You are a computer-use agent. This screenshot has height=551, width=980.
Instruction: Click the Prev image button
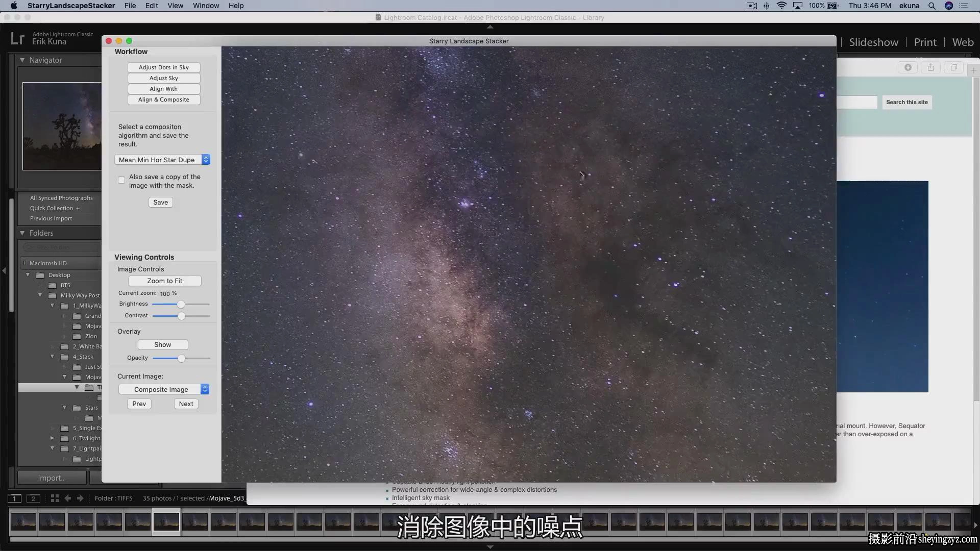click(139, 404)
